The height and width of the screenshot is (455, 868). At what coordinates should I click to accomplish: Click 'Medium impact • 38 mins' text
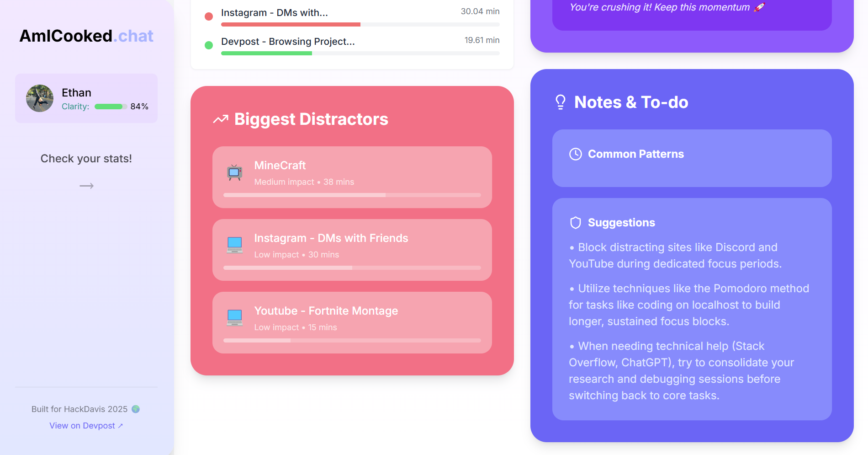click(304, 182)
